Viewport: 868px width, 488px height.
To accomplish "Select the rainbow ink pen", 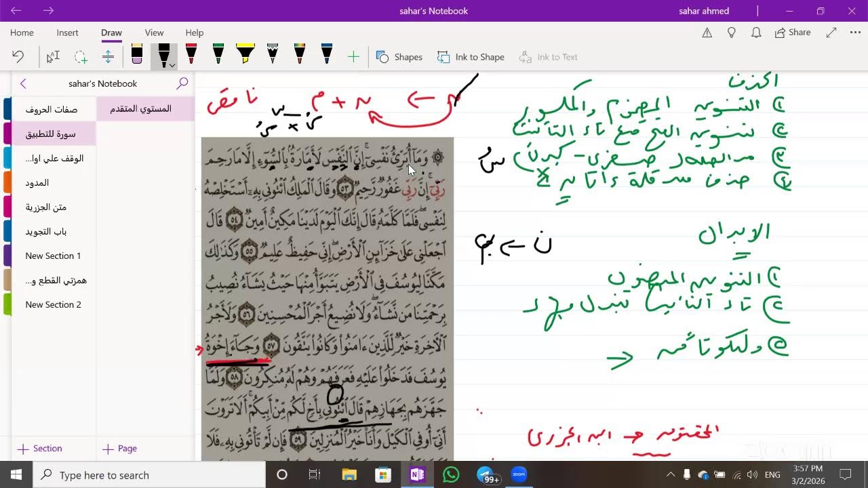I will 300,55.
